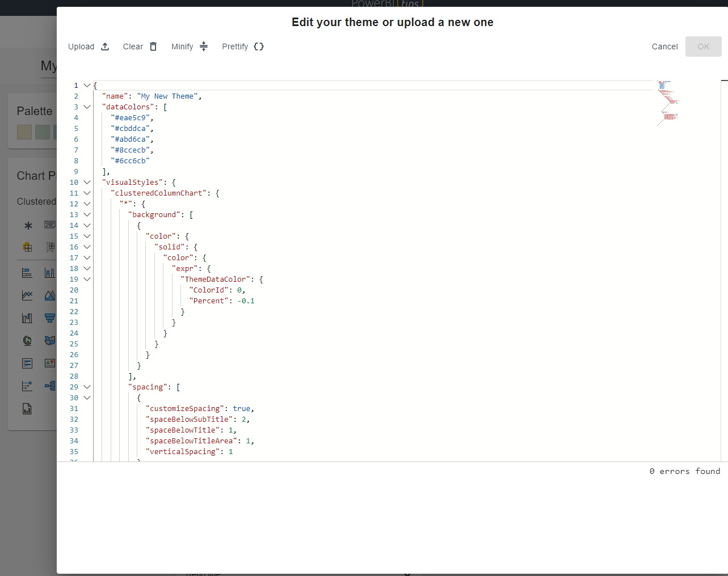Select the first Palette color swatch
The image size is (728, 576).
coord(24,131)
